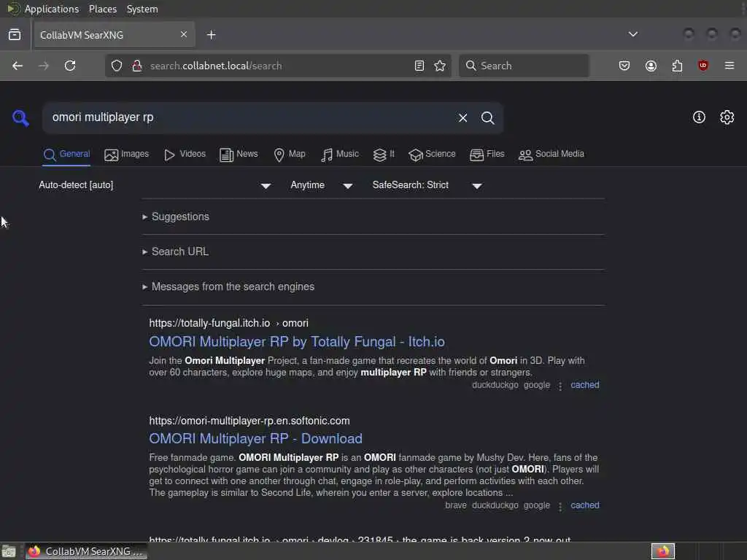Click in the omori multiplayer rp search field
The width and height of the screenshot is (747, 560).
248,117
